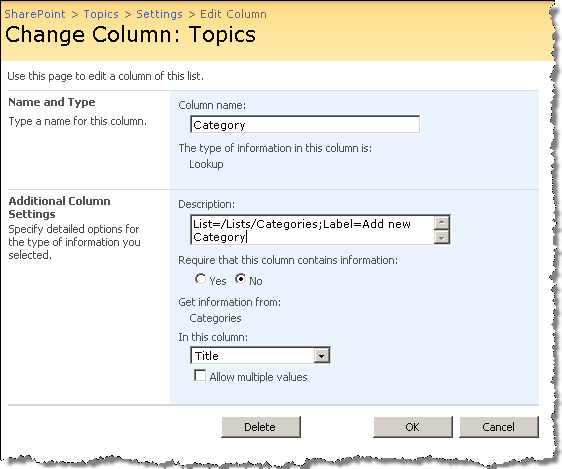Select the No radio option
Image resolution: width=562 pixels, height=469 pixels.
tap(240, 279)
